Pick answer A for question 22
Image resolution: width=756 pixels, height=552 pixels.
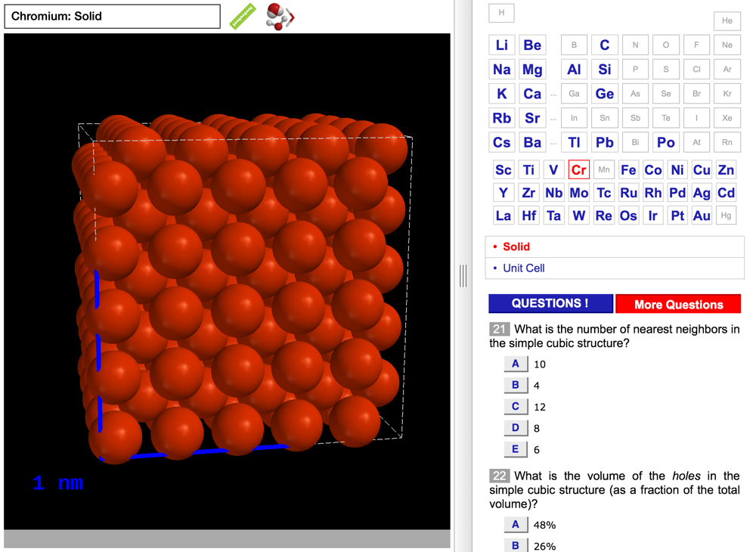click(x=516, y=524)
